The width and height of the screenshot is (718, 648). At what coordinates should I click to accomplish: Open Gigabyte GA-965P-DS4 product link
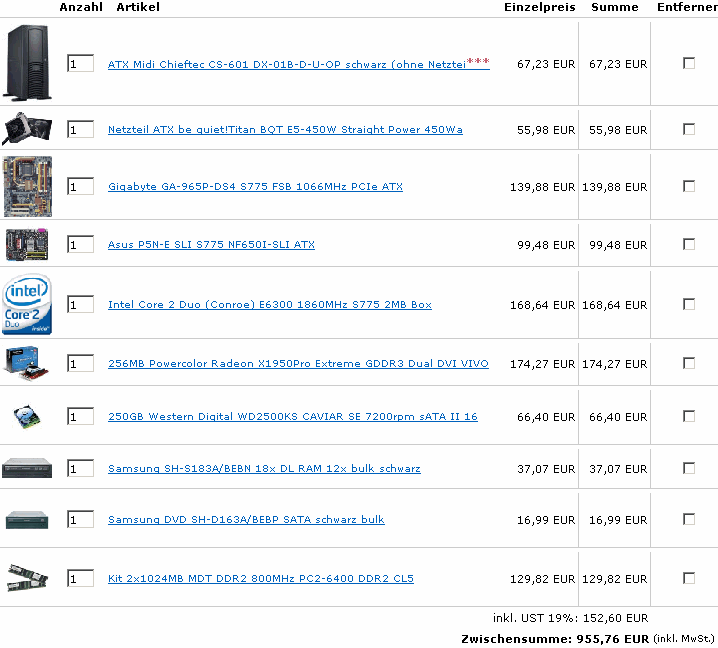256,186
